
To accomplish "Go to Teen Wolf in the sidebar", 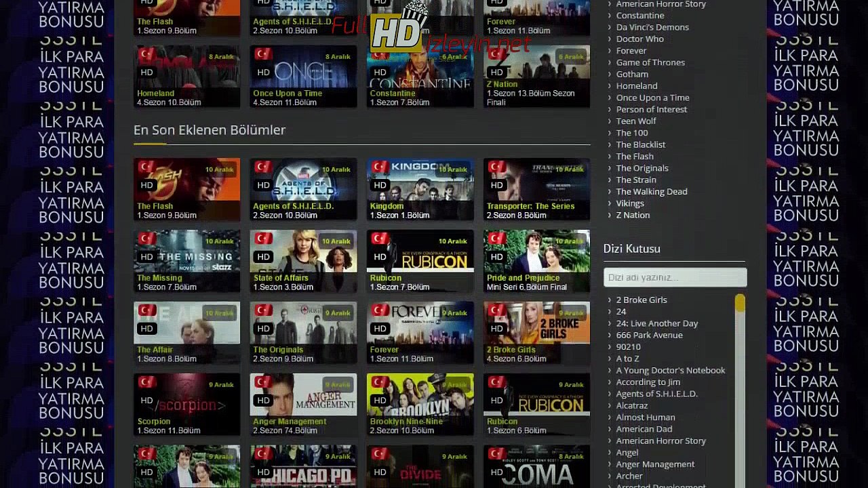I will point(636,121).
